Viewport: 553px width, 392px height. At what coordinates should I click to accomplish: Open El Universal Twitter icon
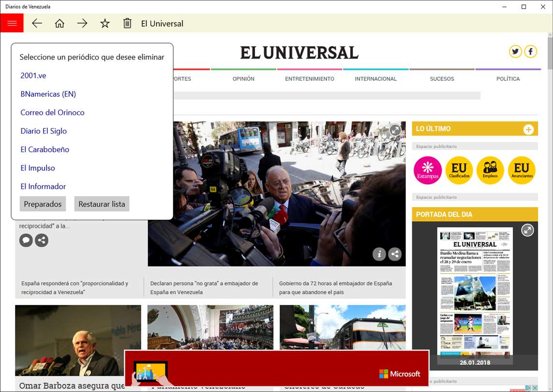pyautogui.click(x=515, y=51)
